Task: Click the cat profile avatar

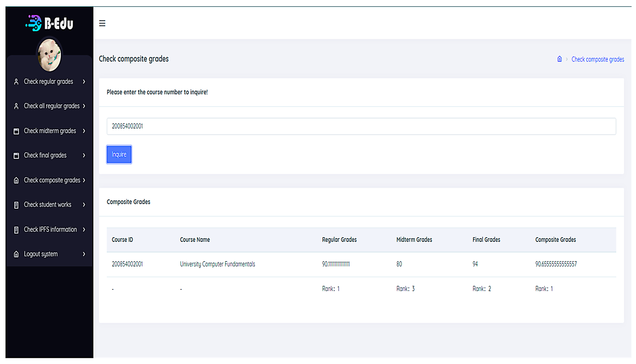Action: click(49, 55)
